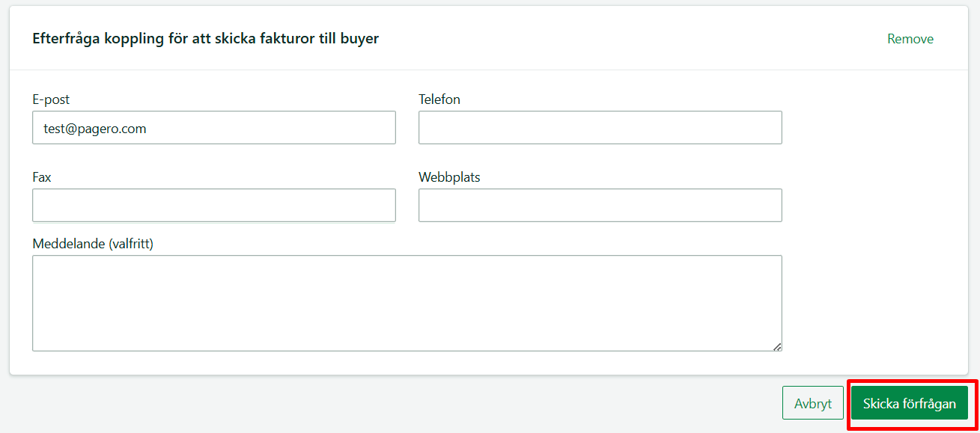The width and height of the screenshot is (980, 433).
Task: Click the Telefon label
Action: (x=439, y=99)
